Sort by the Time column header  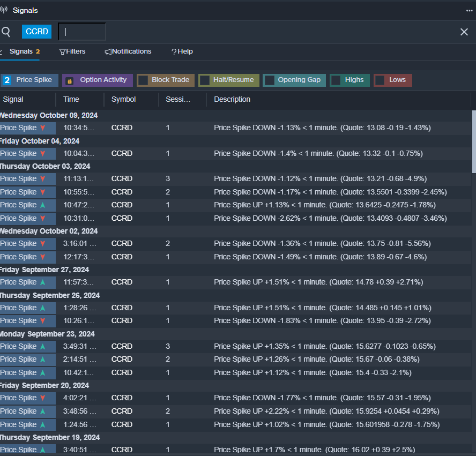coord(71,100)
